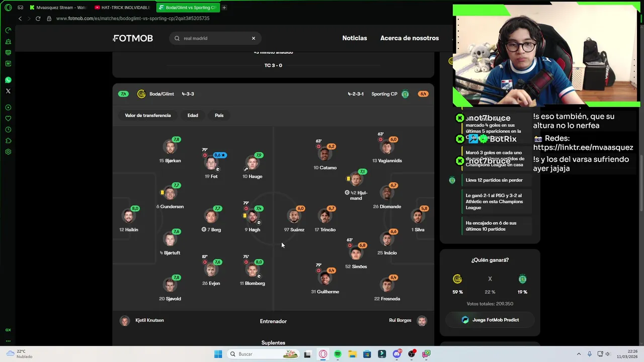Vote for Sporting CP in ¿Quién ganará? poll
Screen dimensions: 644x362
click(522, 279)
